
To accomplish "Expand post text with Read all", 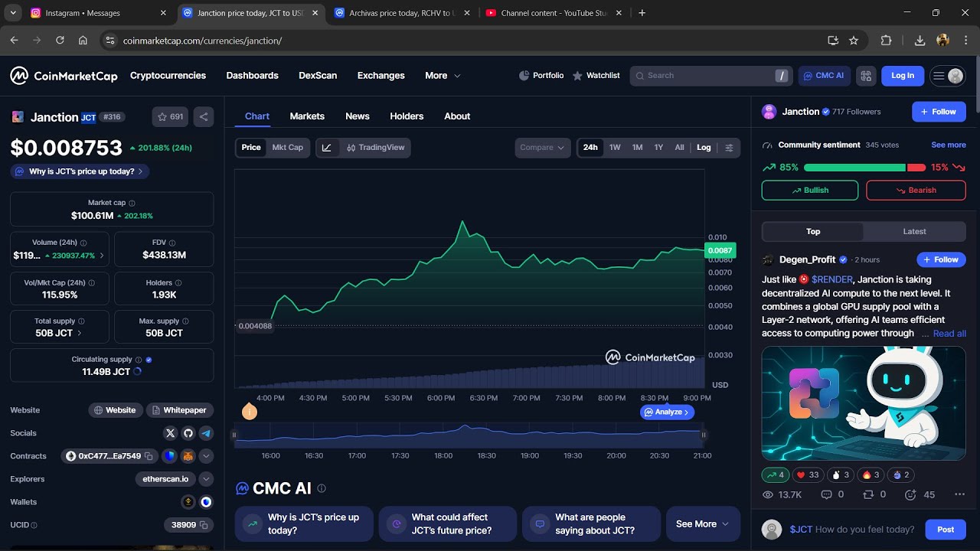I will coord(949,334).
